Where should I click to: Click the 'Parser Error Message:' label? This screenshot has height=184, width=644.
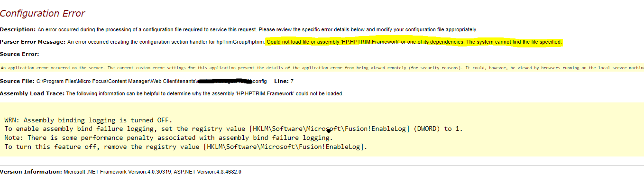tap(33, 42)
